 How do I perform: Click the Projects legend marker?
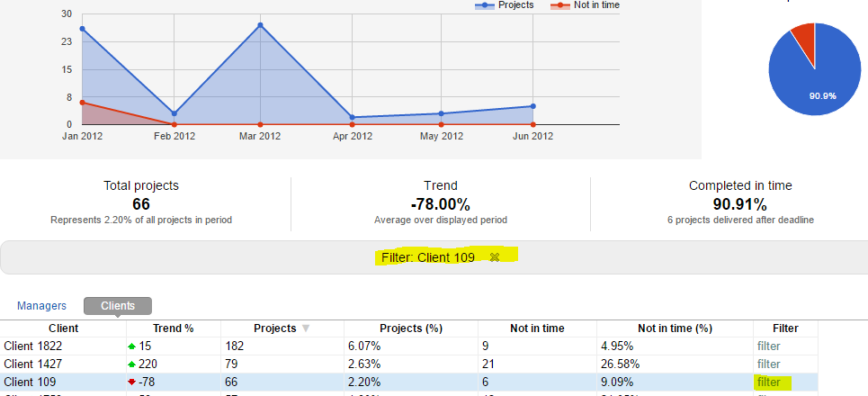(486, 5)
